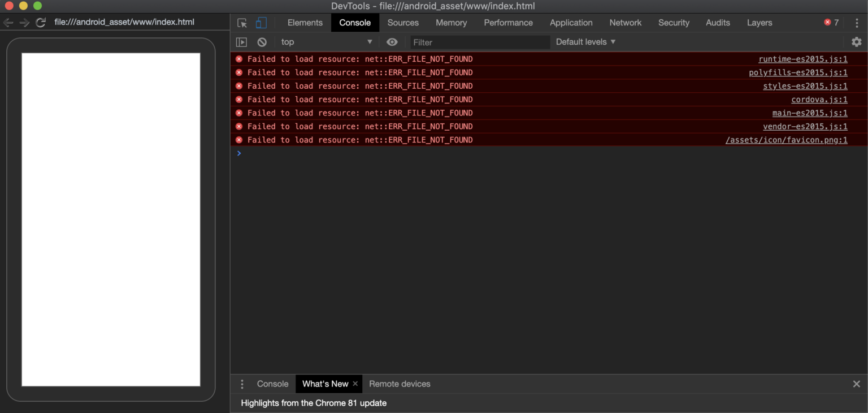Select the error message in the polyfills-es2015.js row
This screenshot has width=868, height=413.
click(x=360, y=72)
